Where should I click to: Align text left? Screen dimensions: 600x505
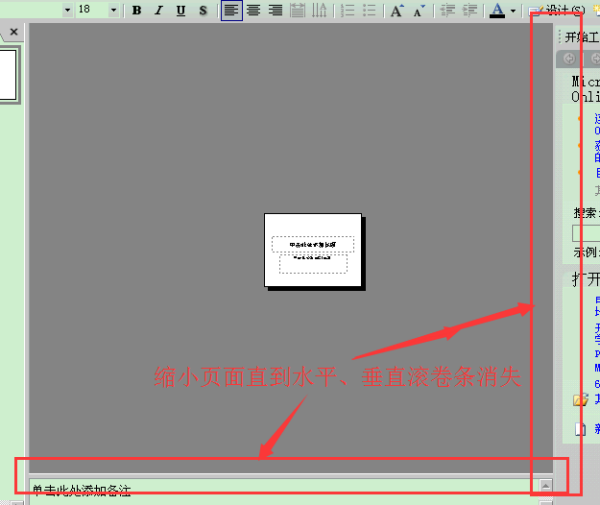click(232, 10)
